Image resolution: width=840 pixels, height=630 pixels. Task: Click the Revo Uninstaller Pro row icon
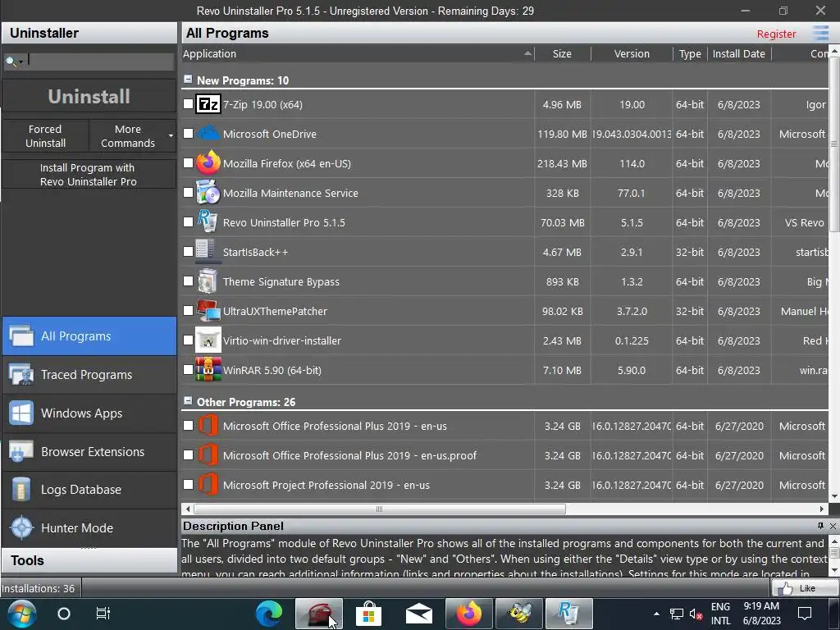(208, 221)
